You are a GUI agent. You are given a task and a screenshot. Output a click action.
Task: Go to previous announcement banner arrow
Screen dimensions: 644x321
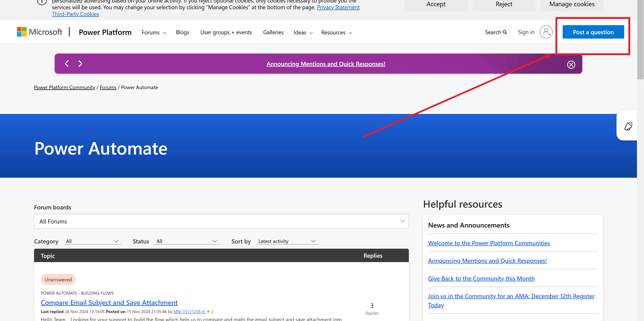[67, 64]
